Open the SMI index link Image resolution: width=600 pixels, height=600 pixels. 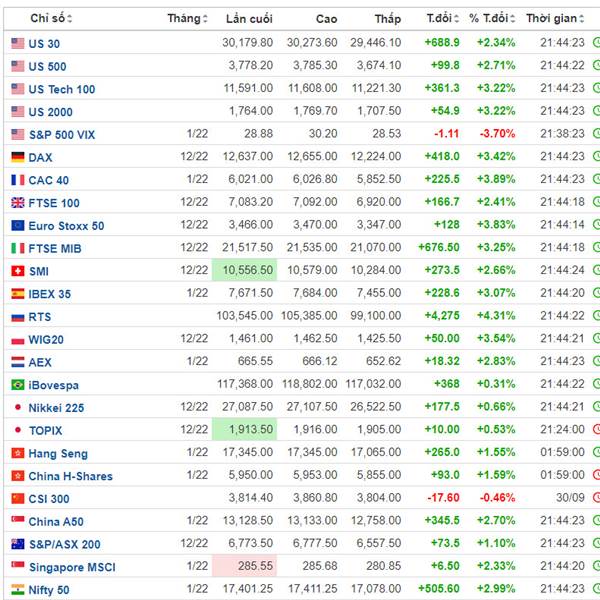(39, 271)
